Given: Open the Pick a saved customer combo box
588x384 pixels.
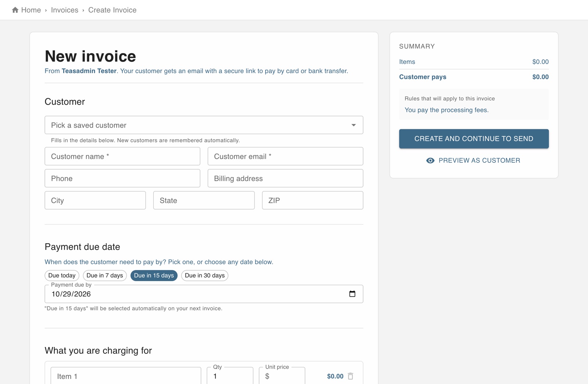Looking at the screenshot, I should (x=204, y=125).
